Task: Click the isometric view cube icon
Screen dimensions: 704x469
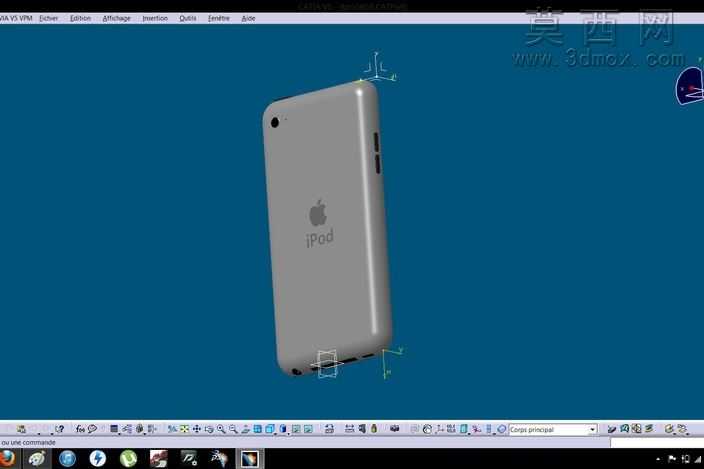Action: 269,429
